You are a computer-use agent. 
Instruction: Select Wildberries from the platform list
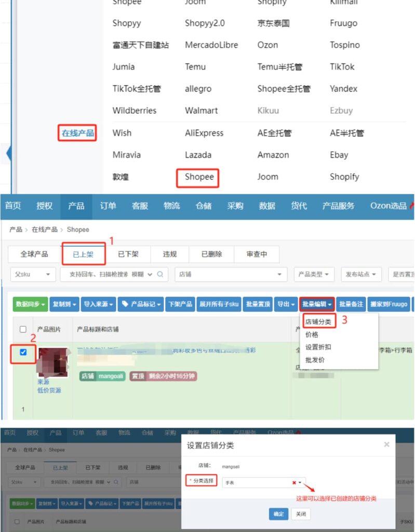[135, 110]
